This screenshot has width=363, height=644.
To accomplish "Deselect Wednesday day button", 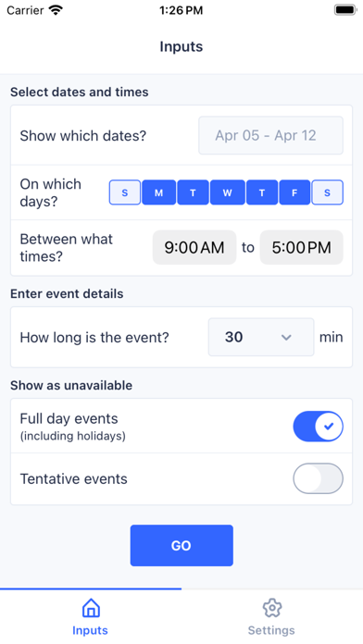I will coord(227,192).
